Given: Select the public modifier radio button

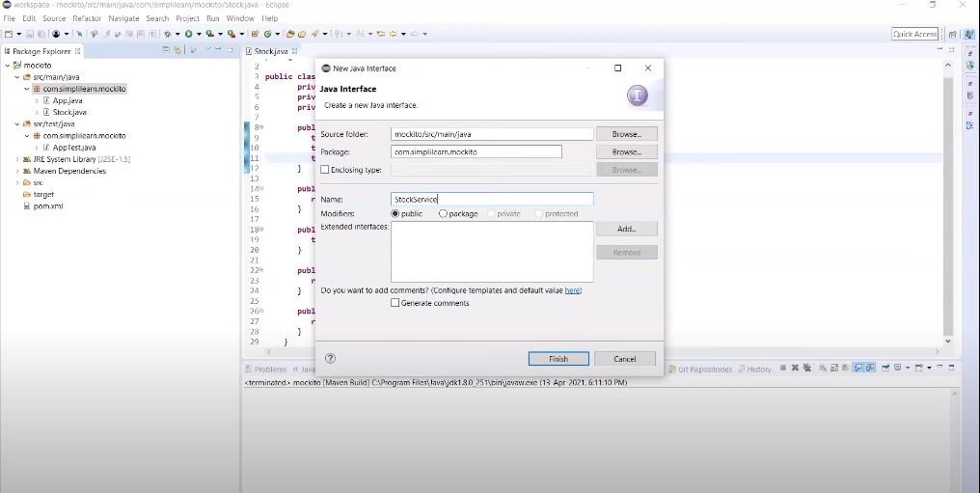Looking at the screenshot, I should pyautogui.click(x=395, y=213).
